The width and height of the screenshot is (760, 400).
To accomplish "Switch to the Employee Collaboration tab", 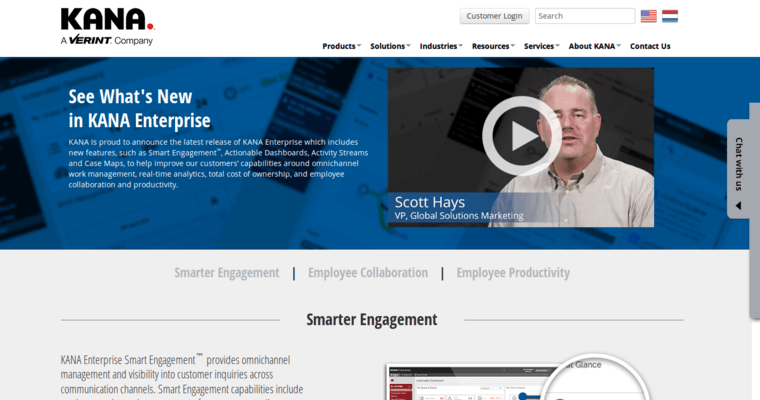I will coord(367,273).
